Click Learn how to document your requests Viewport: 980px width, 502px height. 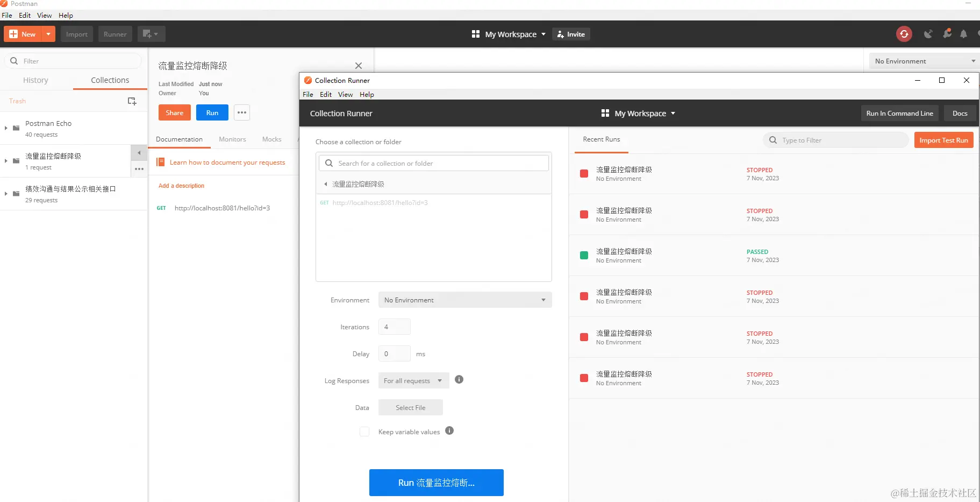[227, 162]
